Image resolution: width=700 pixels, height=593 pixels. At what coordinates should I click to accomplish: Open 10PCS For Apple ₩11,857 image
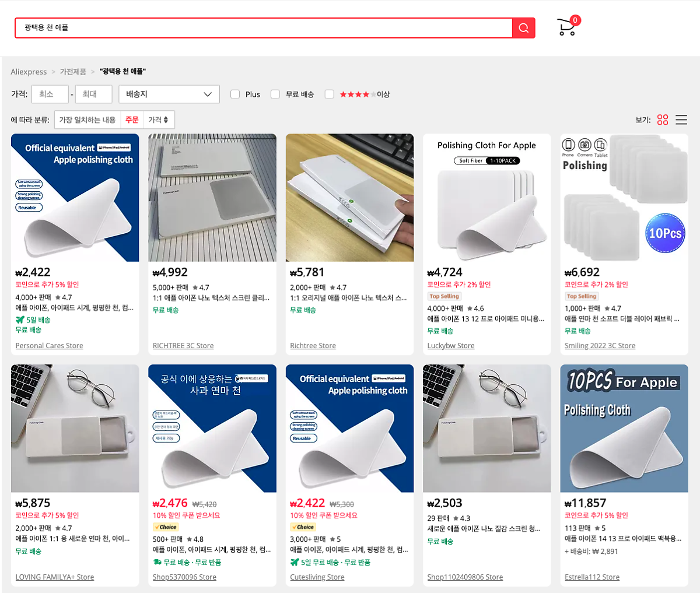click(x=624, y=429)
